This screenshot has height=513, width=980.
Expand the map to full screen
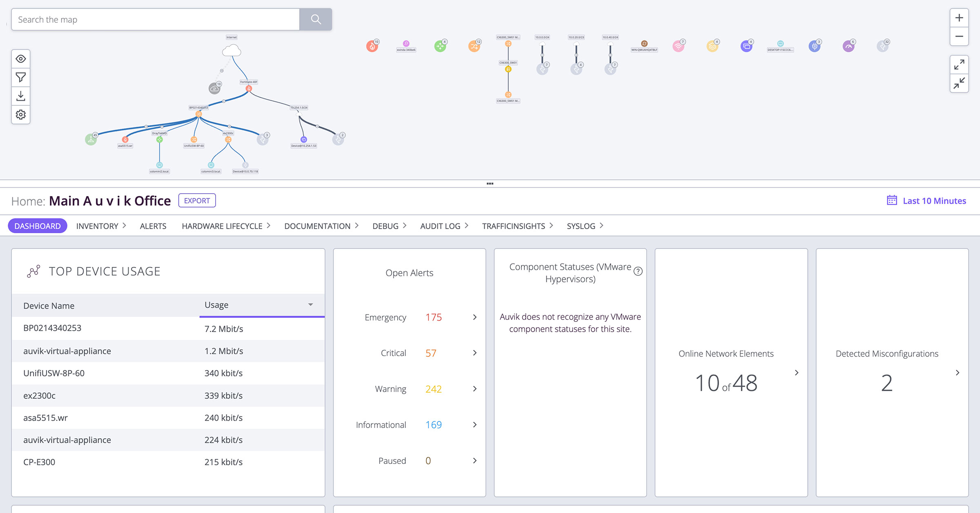[959, 64]
